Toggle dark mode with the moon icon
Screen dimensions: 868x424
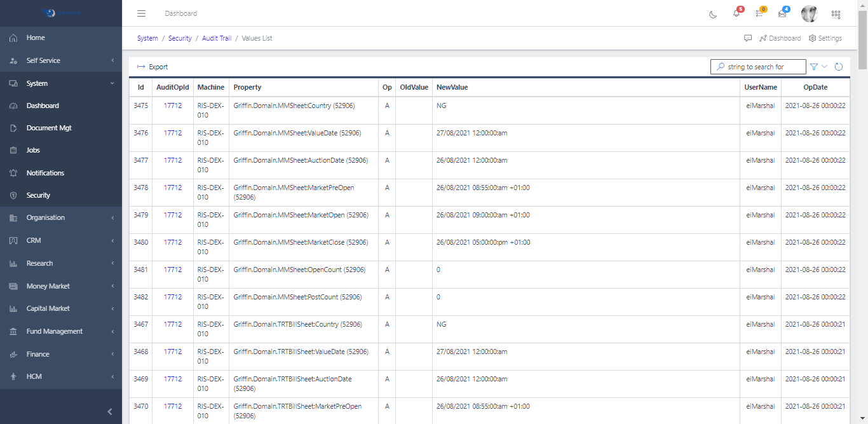coord(712,14)
